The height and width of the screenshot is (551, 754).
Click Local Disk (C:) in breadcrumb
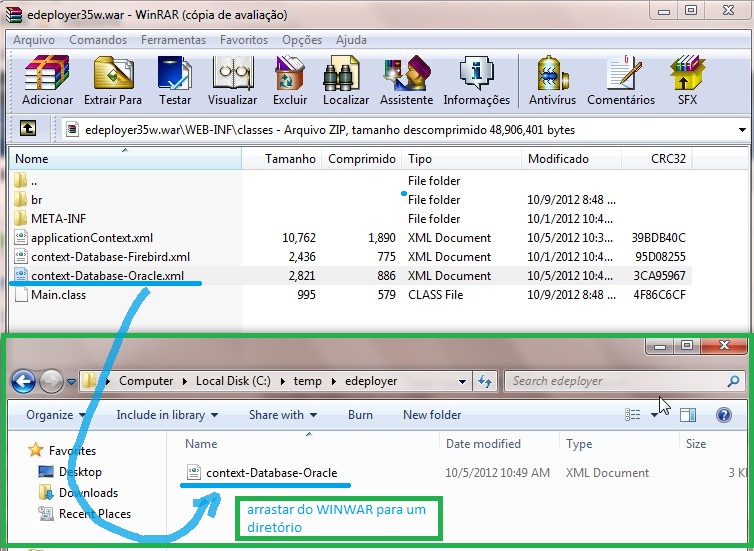pyautogui.click(x=233, y=381)
